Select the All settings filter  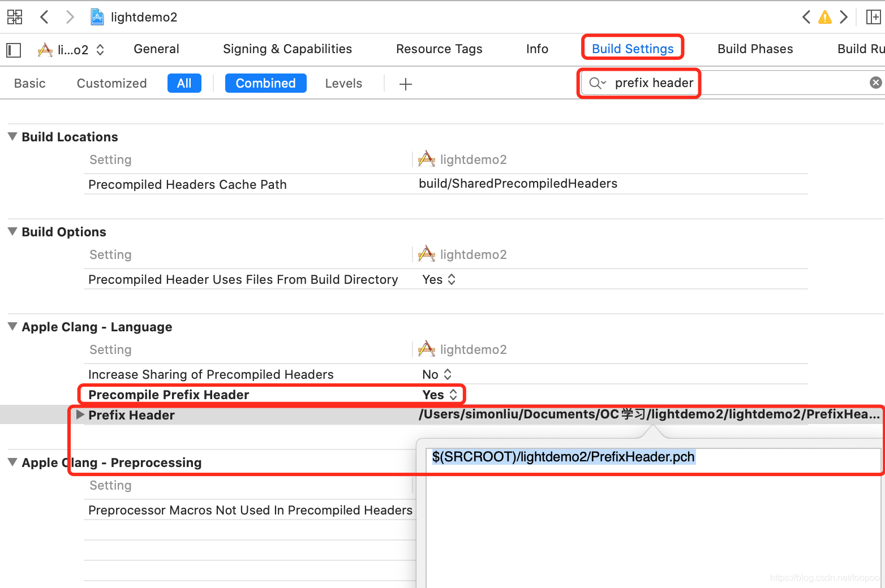184,83
